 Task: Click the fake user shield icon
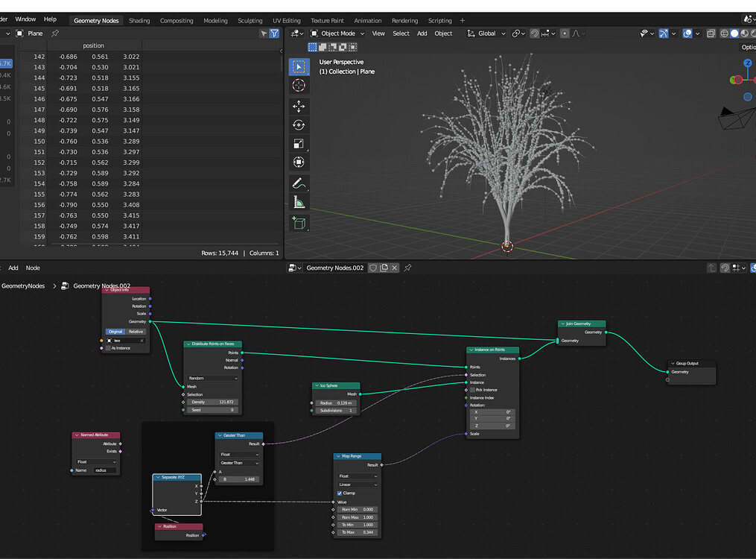click(x=373, y=268)
